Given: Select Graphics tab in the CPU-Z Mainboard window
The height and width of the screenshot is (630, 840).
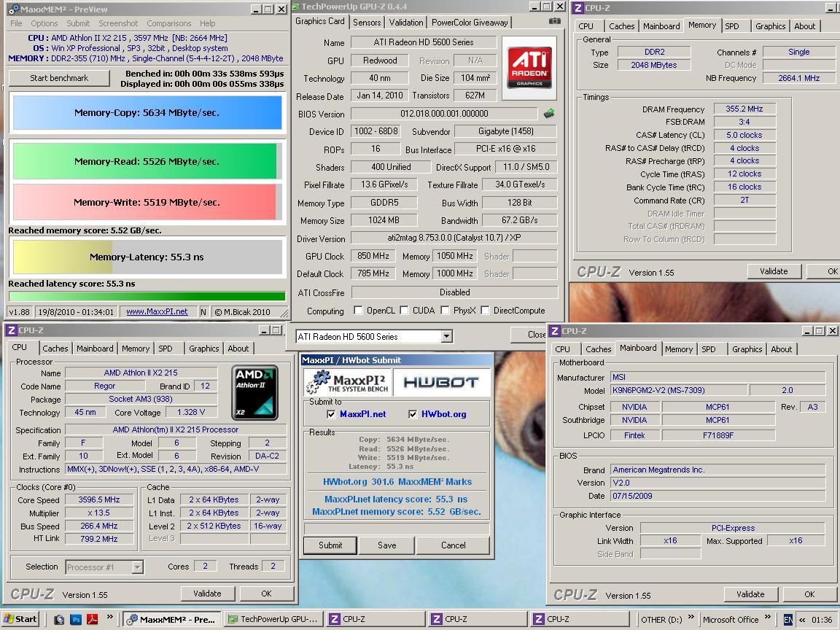Looking at the screenshot, I should (747, 349).
